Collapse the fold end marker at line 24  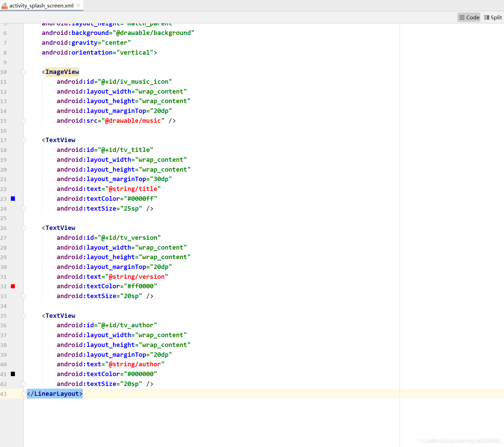pyautogui.click(x=24, y=209)
